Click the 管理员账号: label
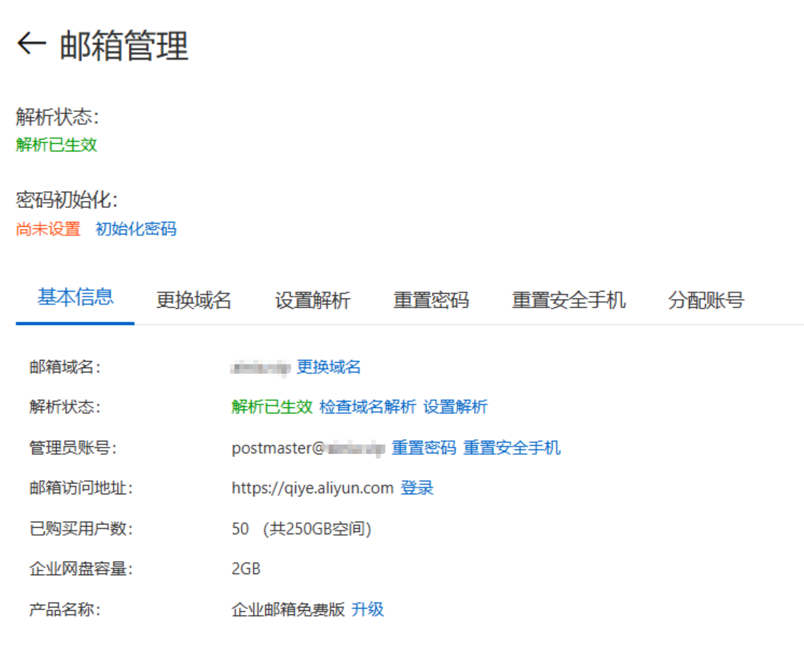This screenshot has height=672, width=804. click(x=73, y=448)
